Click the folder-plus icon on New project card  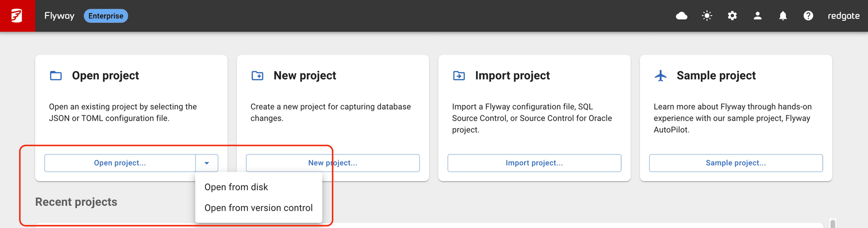click(258, 75)
